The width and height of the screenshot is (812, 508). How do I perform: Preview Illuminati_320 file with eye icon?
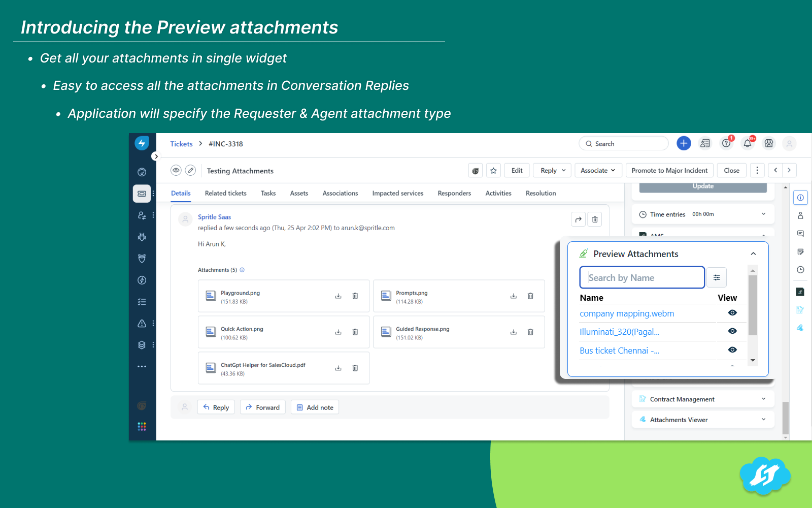(x=732, y=331)
